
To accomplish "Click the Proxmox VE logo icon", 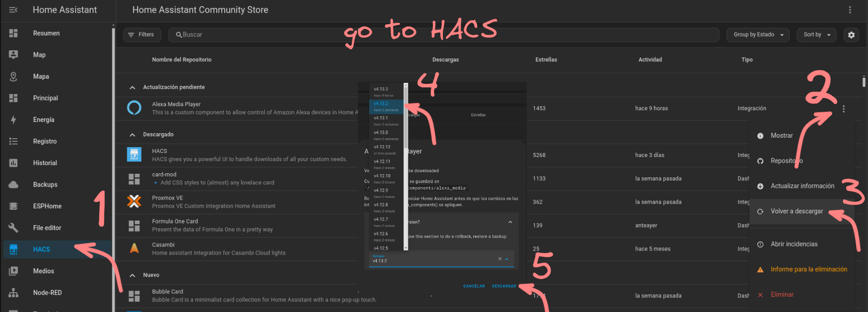I will (134, 201).
